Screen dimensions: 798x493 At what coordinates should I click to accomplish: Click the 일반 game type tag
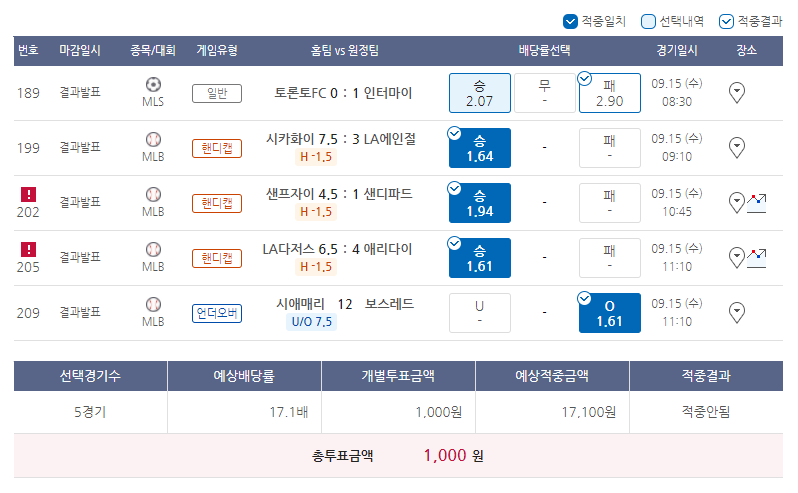pyautogui.click(x=217, y=94)
